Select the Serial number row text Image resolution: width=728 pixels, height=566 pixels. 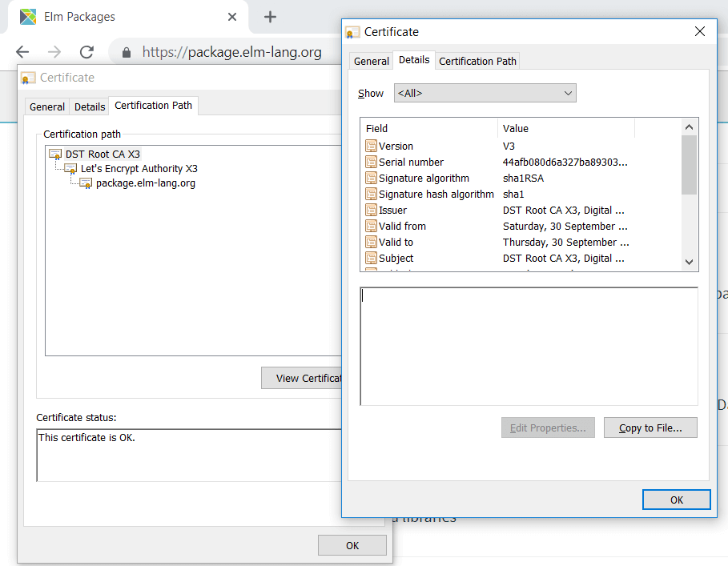[411, 162]
